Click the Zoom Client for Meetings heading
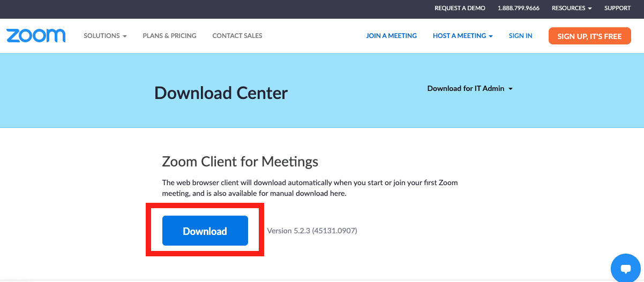Image resolution: width=644 pixels, height=282 pixels. click(240, 161)
